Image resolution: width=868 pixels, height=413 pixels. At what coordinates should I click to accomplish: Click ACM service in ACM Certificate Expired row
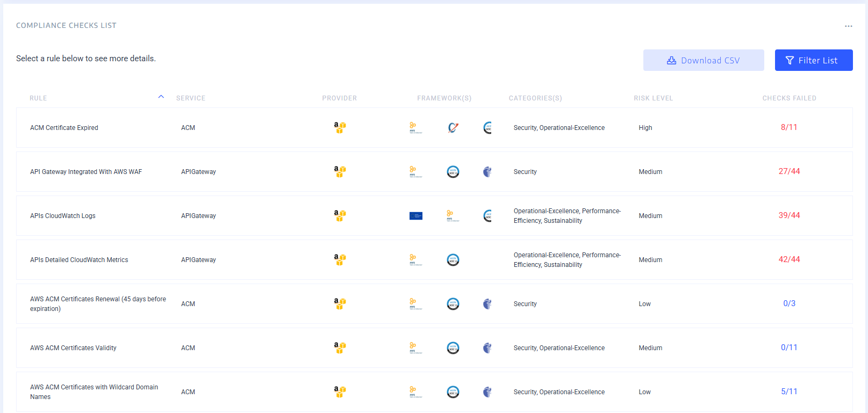point(188,128)
